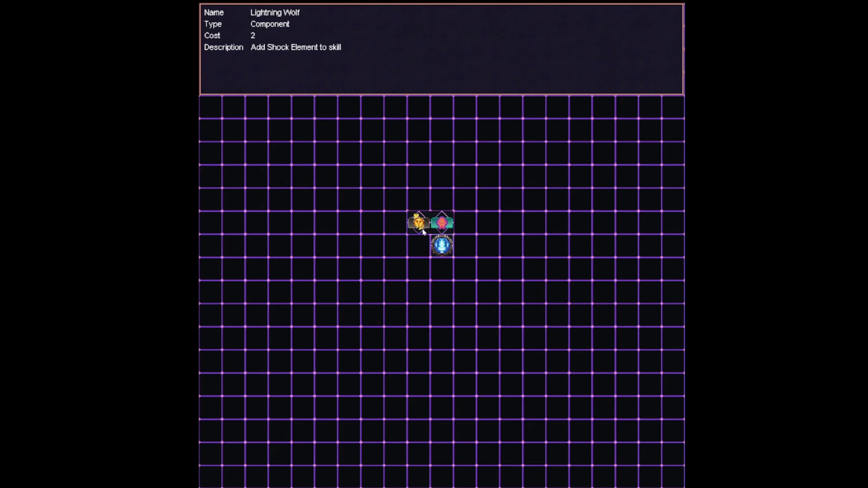Click the 'Type' label in info panel
The height and width of the screenshot is (488, 868).
coord(212,24)
